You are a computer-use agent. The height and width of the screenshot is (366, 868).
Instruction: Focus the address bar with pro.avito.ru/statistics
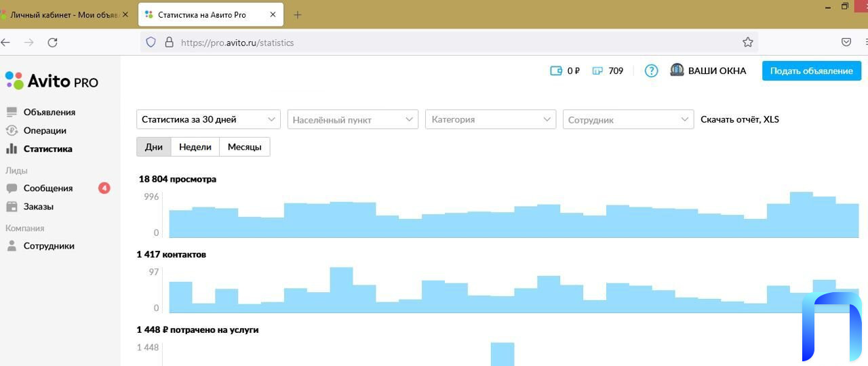point(449,42)
